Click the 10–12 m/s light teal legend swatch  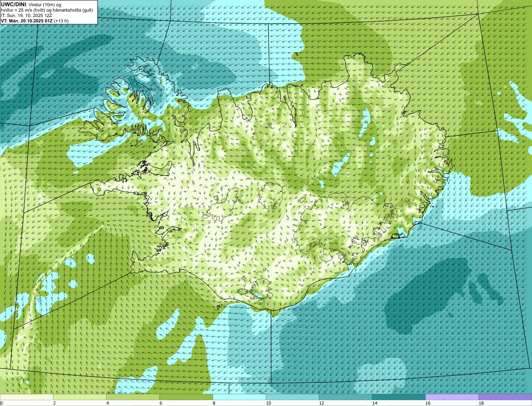tap(293, 397)
